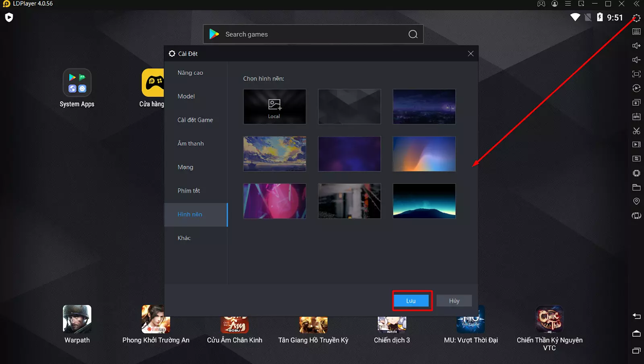This screenshot has height=364, width=644.
Task: Collapse the sidebar with the double-arrow icon
Action: click(636, 4)
